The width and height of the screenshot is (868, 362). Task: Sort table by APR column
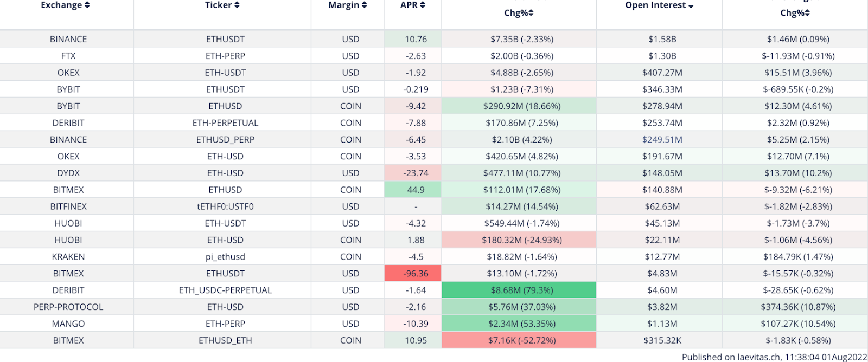point(413,5)
